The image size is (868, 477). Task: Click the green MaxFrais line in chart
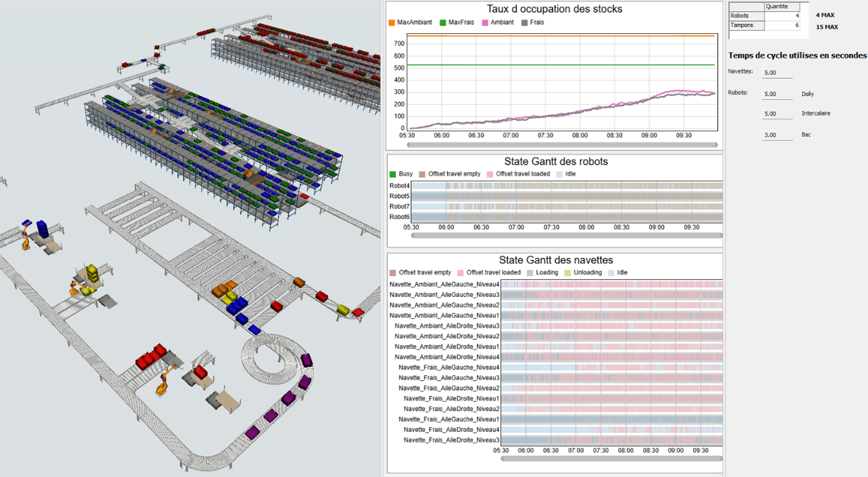(561, 65)
